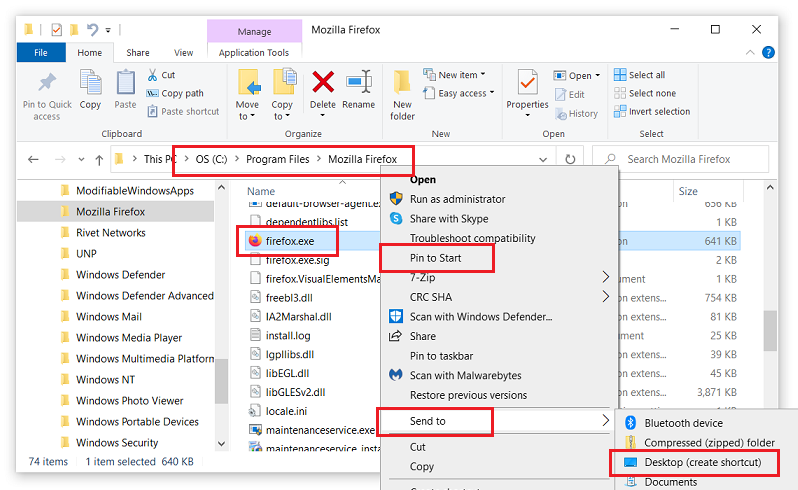The image size is (798, 490).
Task: Select Compressed (zipped) folder
Action: pyautogui.click(x=709, y=443)
